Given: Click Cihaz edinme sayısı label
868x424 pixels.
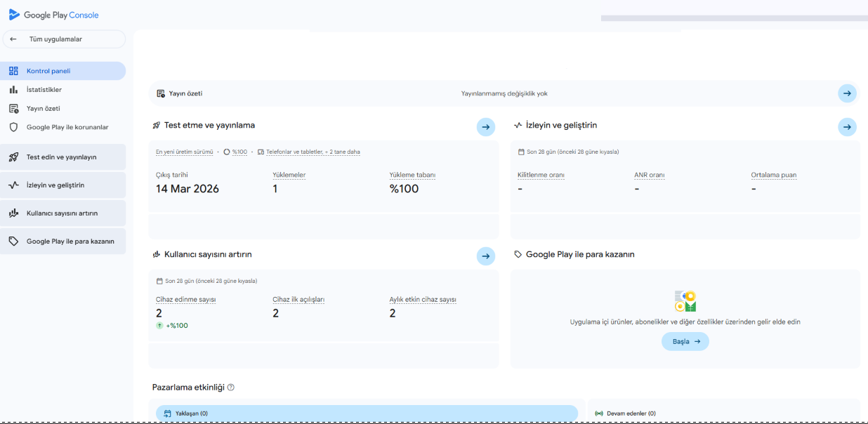Looking at the screenshot, I should pyautogui.click(x=185, y=300).
